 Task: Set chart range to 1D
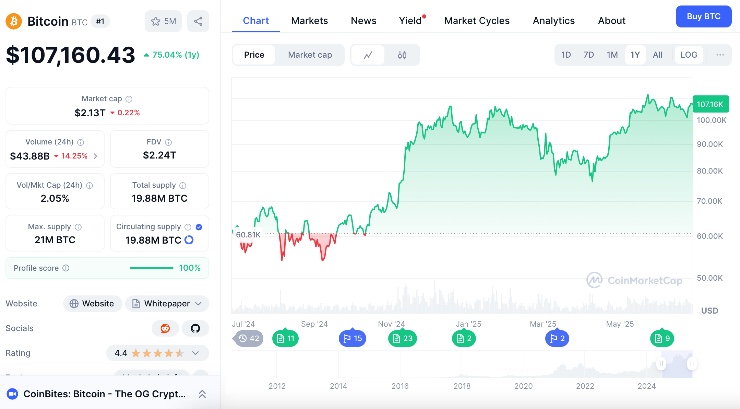pyautogui.click(x=566, y=55)
